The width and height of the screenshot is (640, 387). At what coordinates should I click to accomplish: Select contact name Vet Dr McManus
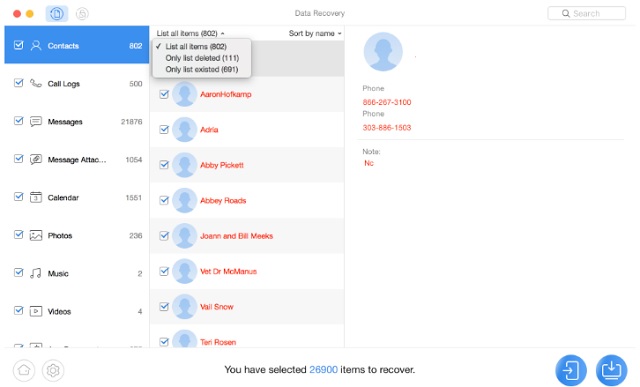[x=228, y=271]
